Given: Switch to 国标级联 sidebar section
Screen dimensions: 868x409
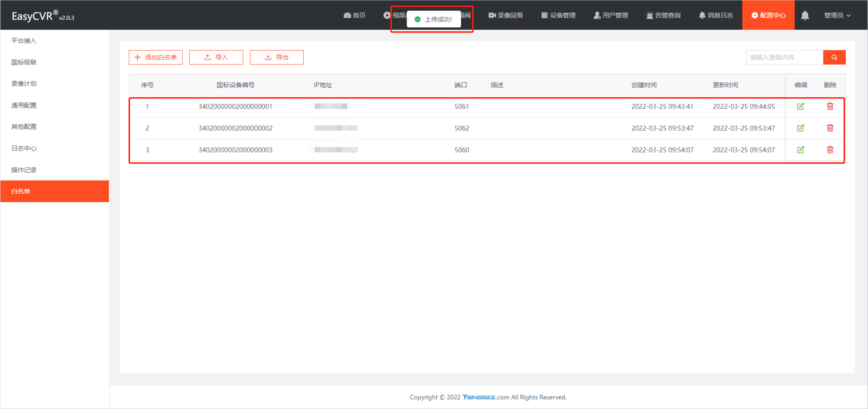Looking at the screenshot, I should pos(24,62).
